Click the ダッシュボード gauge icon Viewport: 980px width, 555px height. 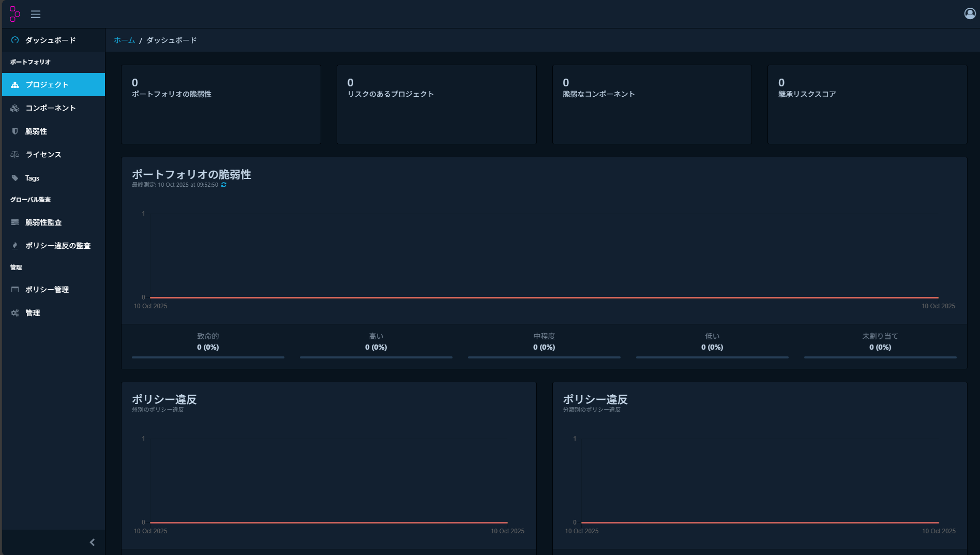tap(15, 40)
